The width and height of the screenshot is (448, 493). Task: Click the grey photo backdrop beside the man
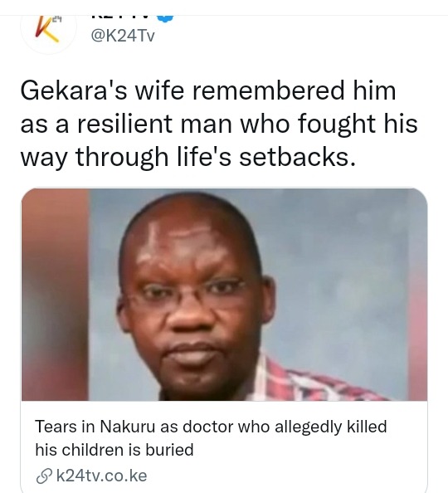click(x=339, y=276)
